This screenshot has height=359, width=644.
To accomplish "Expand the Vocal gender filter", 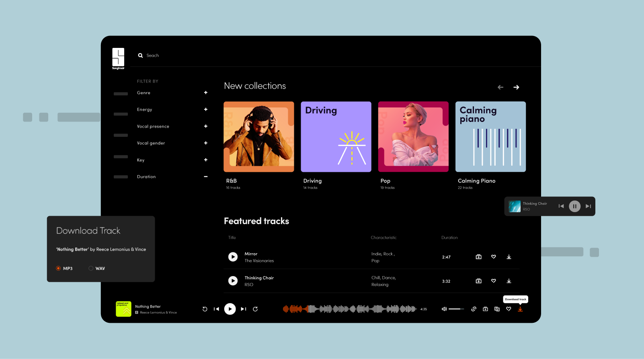I will point(205,143).
